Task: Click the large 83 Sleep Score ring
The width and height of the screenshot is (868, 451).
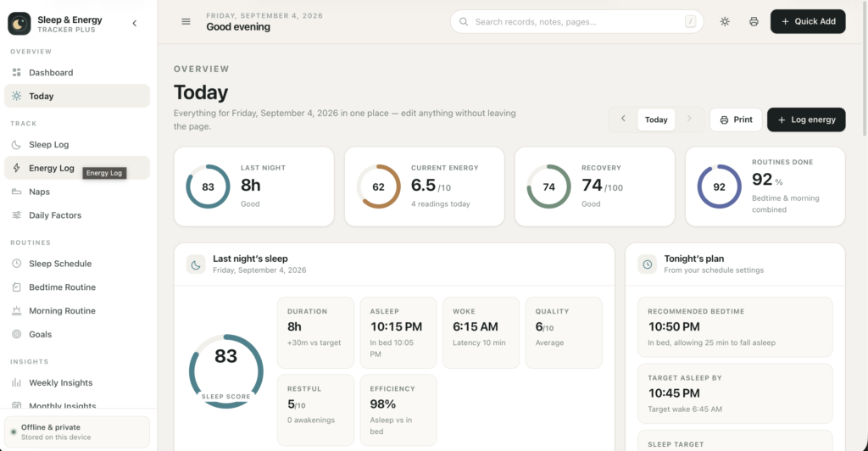Action: click(225, 371)
